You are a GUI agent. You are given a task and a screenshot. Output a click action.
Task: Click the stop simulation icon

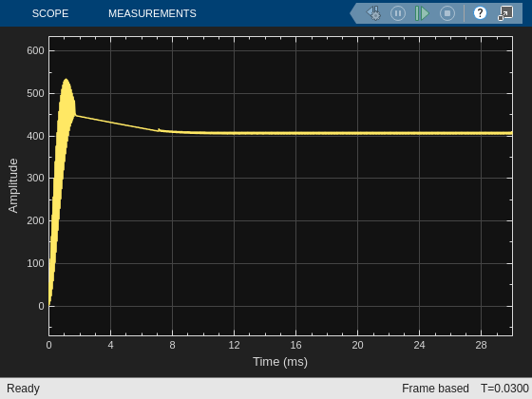point(447,13)
